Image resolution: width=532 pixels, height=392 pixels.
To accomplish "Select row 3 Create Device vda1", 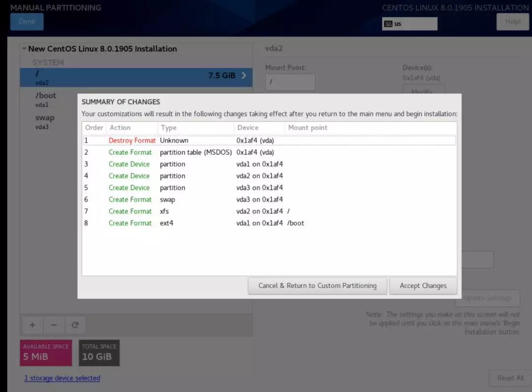I will [x=269, y=164].
